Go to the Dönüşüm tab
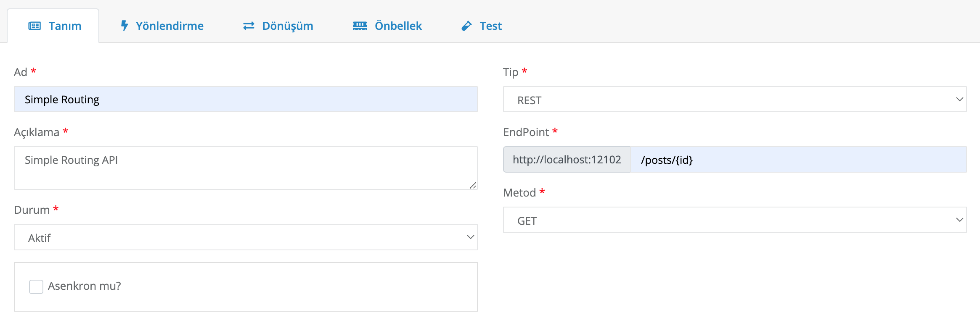Image resolution: width=980 pixels, height=336 pixels. (x=278, y=26)
